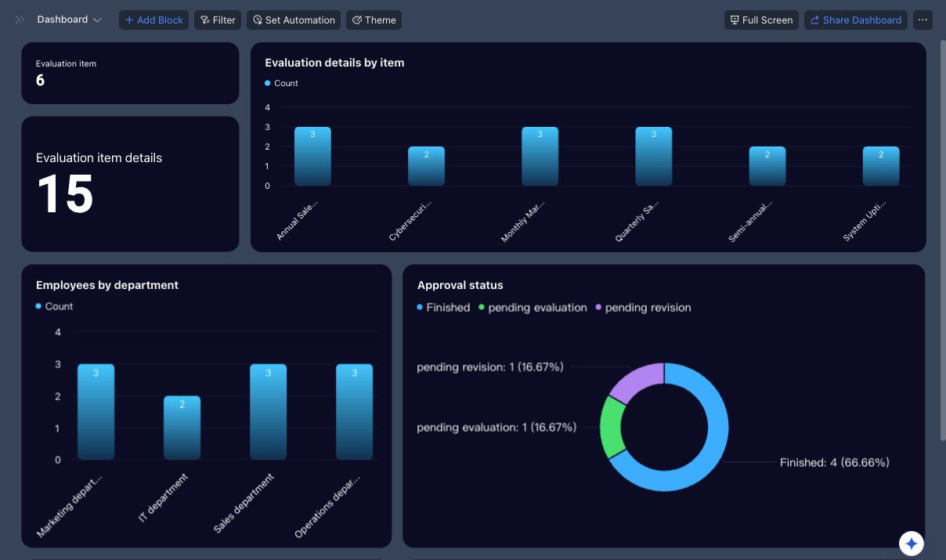Click the AI assistant sparkle icon
Viewport: 946px width, 560px height.
[912, 544]
